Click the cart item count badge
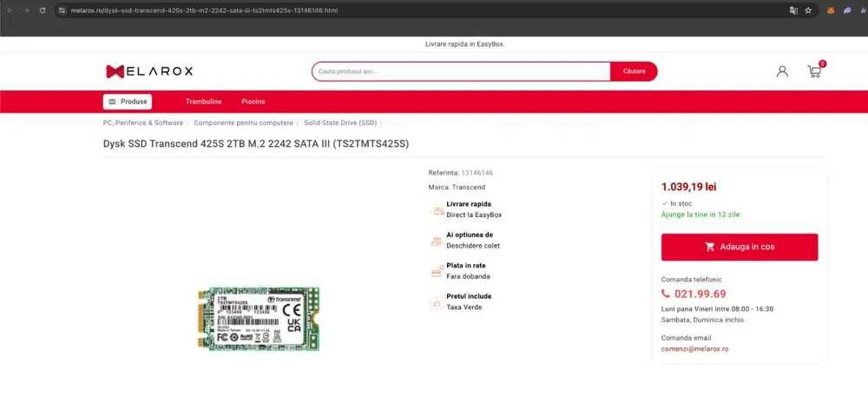The image size is (868, 410). (822, 63)
